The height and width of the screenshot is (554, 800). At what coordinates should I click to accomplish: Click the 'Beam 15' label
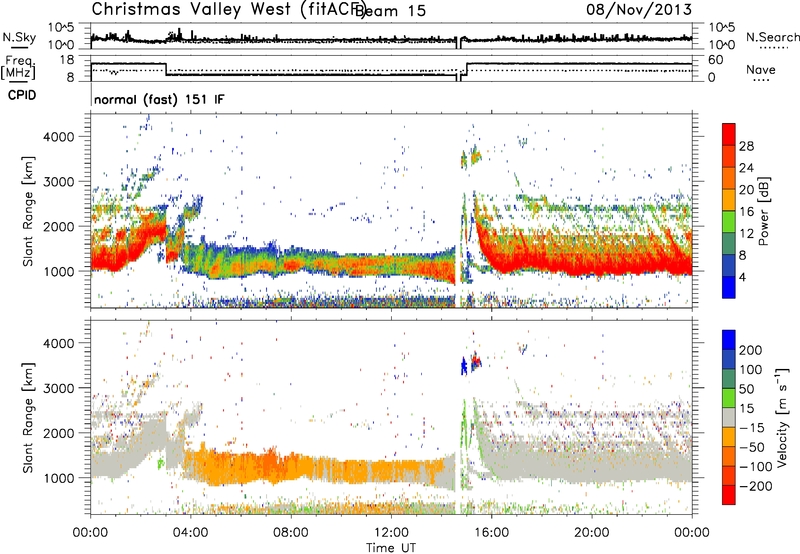click(390, 11)
